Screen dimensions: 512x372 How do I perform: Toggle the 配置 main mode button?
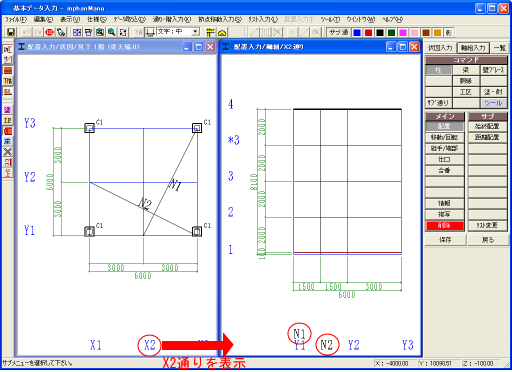click(x=444, y=126)
